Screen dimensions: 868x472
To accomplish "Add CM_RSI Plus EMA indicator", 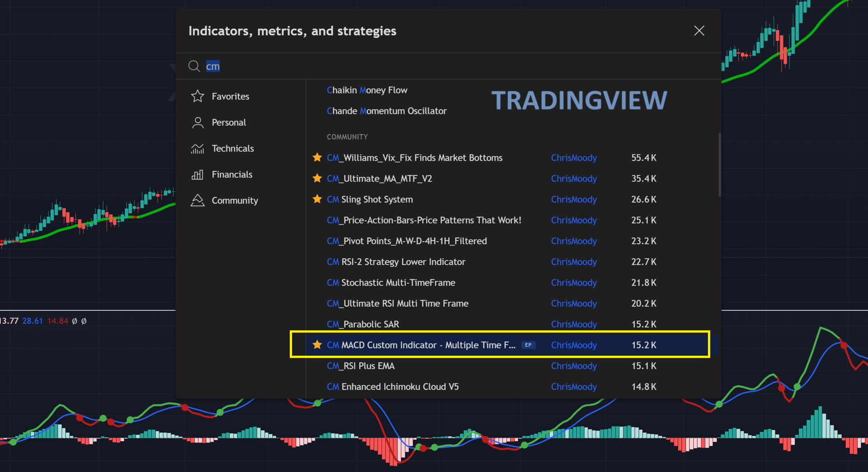I will 361,366.
